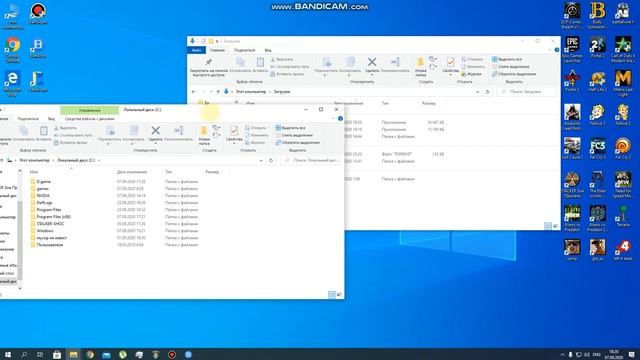Screen dimensions: 640x360
Task: Open taskbar search magnifier
Action: [24, 354]
